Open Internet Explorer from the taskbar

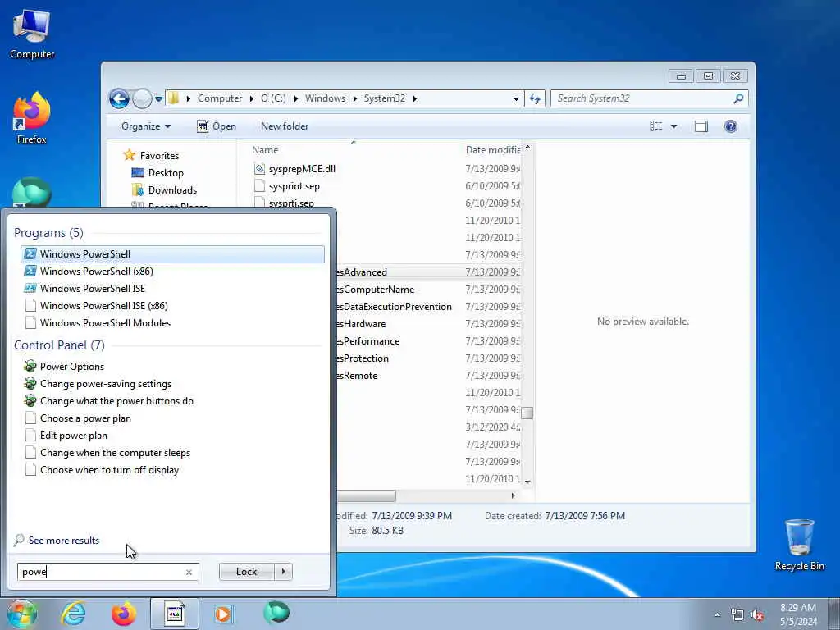73,614
